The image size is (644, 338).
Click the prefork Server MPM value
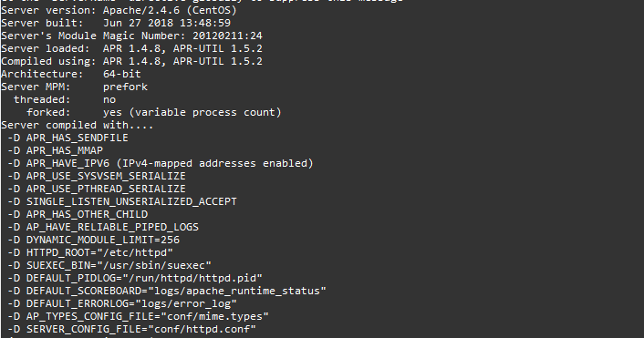click(125, 87)
